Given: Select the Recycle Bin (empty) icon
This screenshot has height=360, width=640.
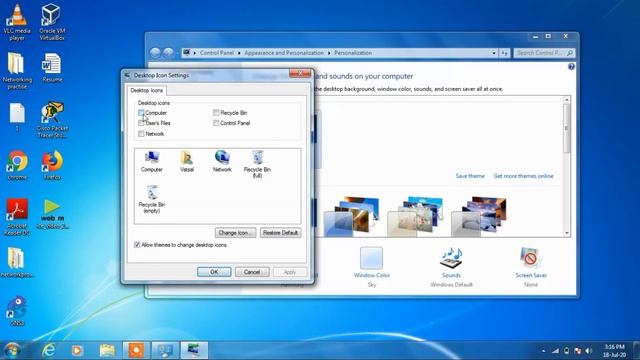Looking at the screenshot, I should (152, 199).
